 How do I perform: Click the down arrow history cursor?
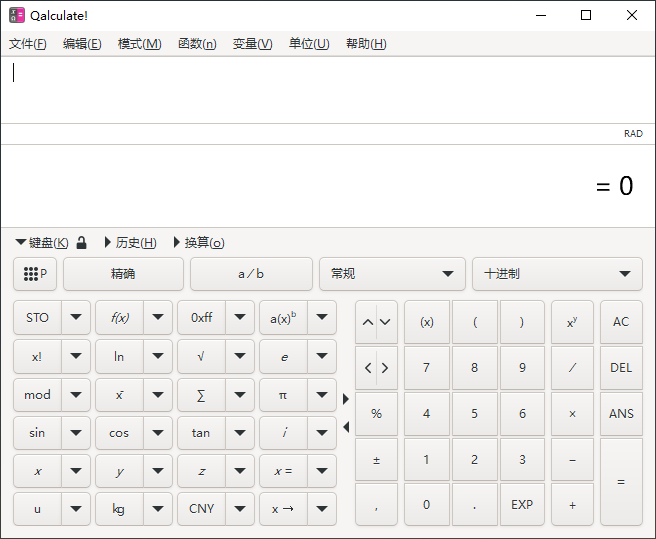point(386,322)
